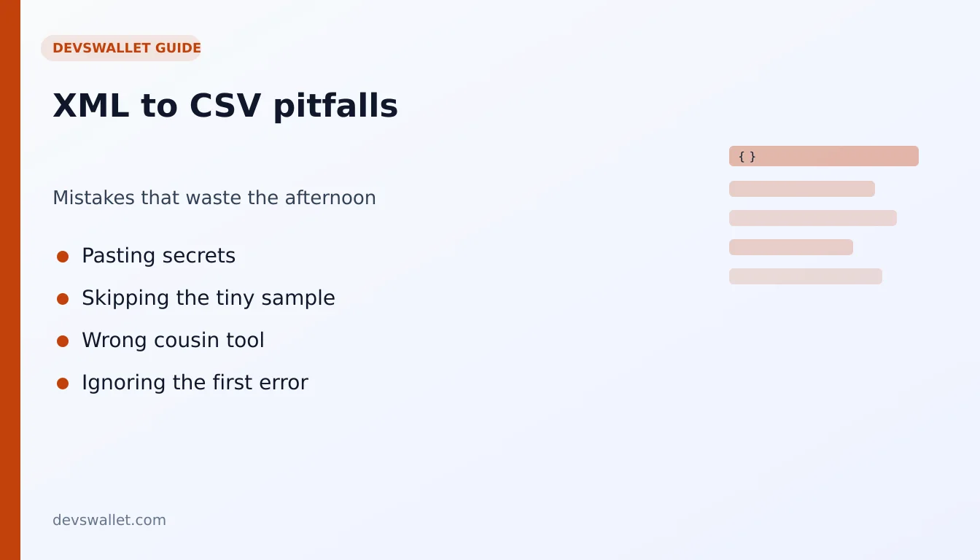Click the bullet dot before Wrong cousin tool
The height and width of the screenshot is (560, 980).
click(63, 341)
